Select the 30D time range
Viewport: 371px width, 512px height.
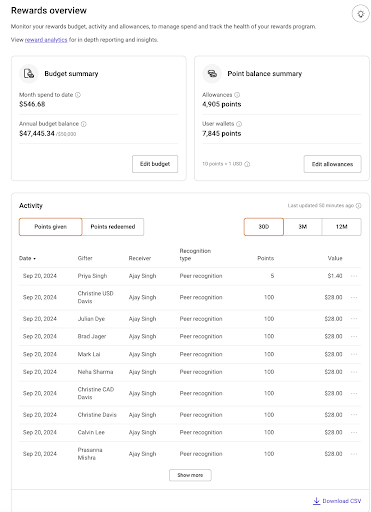click(x=264, y=227)
